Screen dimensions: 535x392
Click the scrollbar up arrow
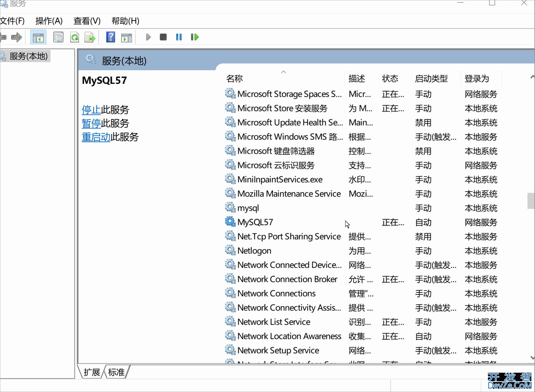(x=532, y=77)
